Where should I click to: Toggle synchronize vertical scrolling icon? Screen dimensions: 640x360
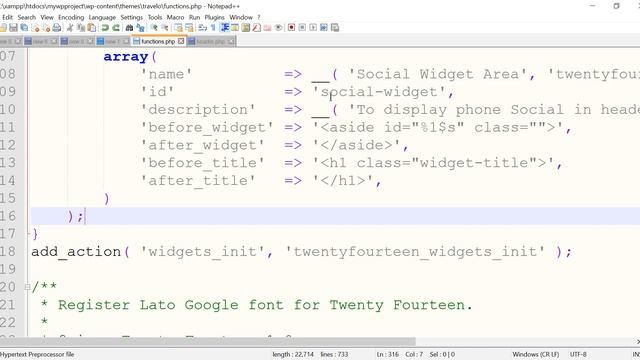pyautogui.click(x=178, y=28)
